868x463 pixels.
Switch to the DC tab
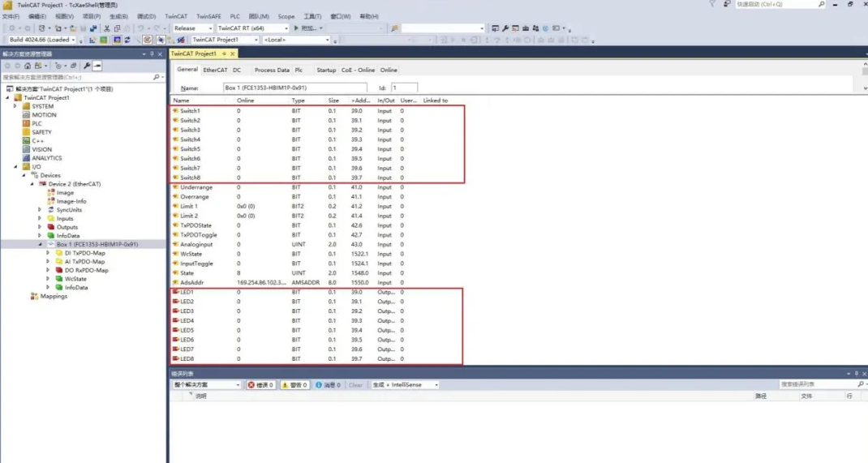tap(237, 71)
